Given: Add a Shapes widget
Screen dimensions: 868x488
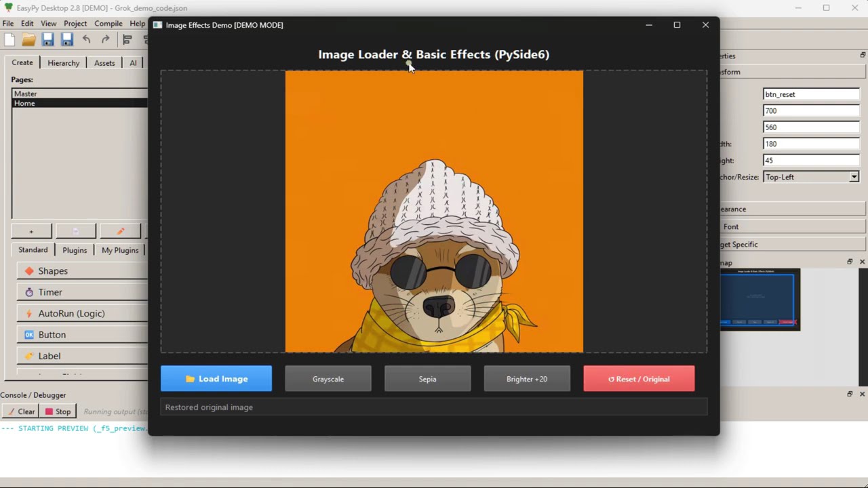Looking at the screenshot, I should coord(82,271).
